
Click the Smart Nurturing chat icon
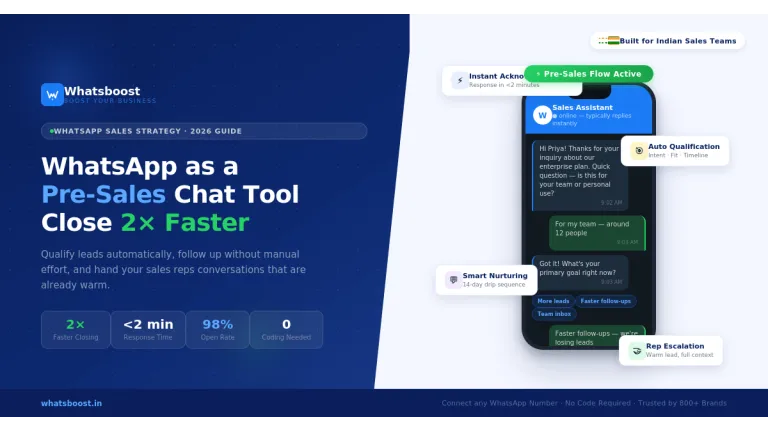click(x=453, y=280)
